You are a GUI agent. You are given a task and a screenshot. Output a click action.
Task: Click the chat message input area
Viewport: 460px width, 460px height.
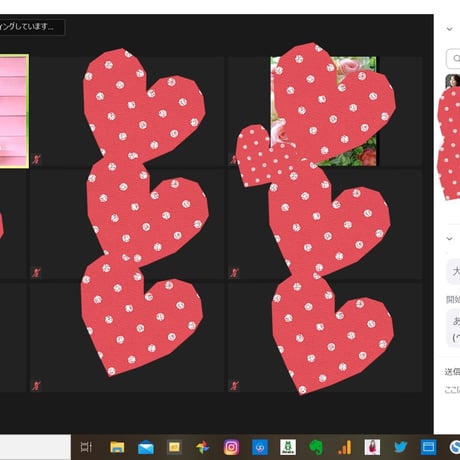(452, 389)
